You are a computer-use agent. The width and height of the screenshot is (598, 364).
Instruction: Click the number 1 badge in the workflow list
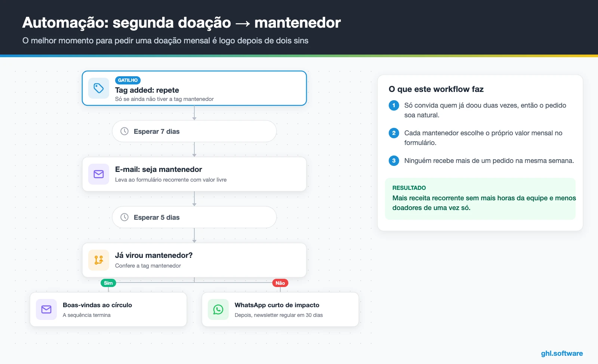pos(394,105)
